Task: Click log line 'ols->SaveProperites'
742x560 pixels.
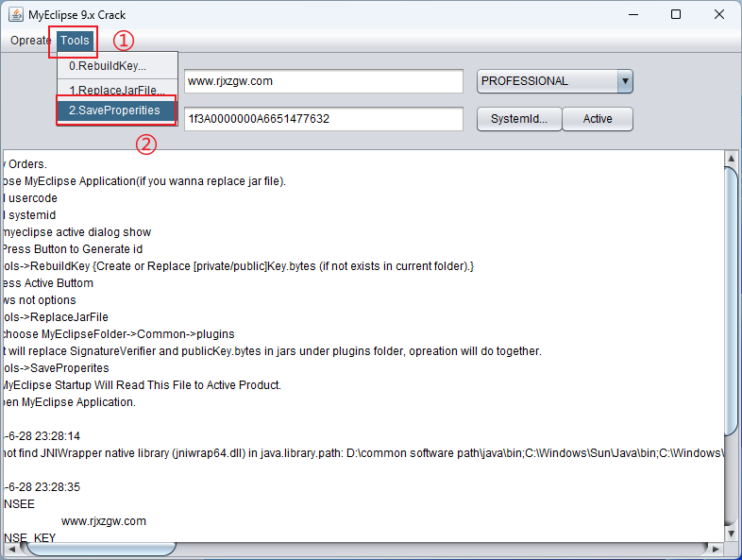Action: (x=56, y=368)
